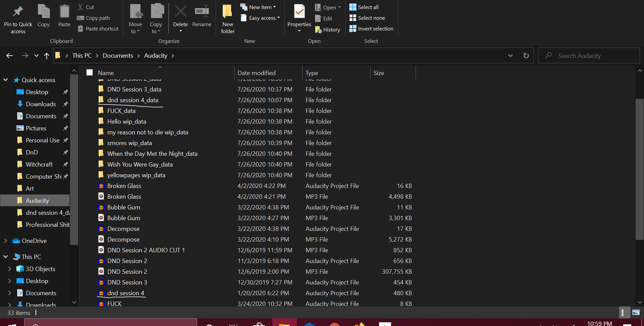Image resolution: width=644 pixels, height=326 pixels.
Task: Click the Search Audacity field
Action: pos(589,56)
